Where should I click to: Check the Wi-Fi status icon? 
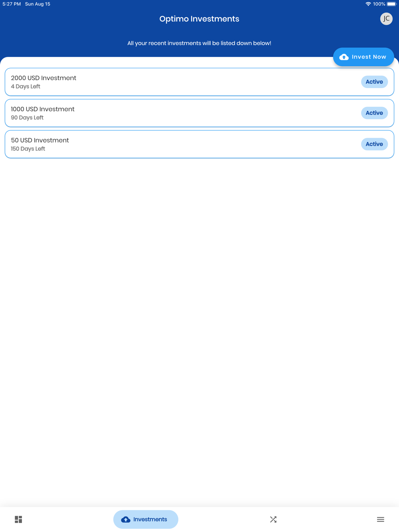pos(368,4)
